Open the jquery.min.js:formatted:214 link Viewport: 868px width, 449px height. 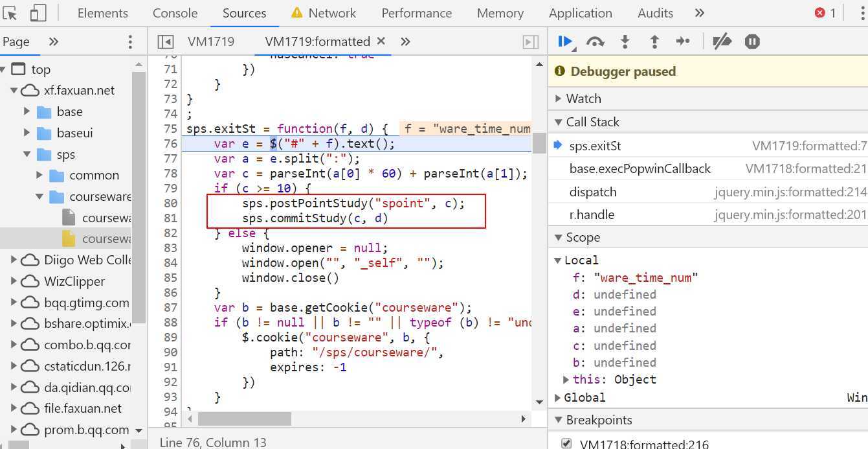click(x=790, y=192)
